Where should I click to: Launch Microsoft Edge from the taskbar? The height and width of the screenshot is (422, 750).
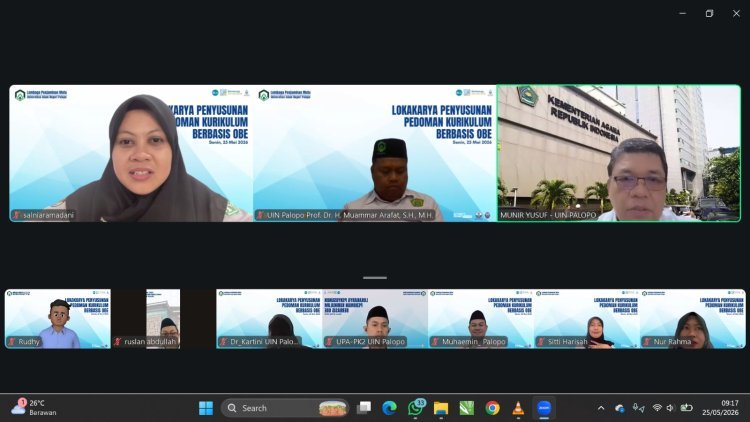pyautogui.click(x=389, y=408)
